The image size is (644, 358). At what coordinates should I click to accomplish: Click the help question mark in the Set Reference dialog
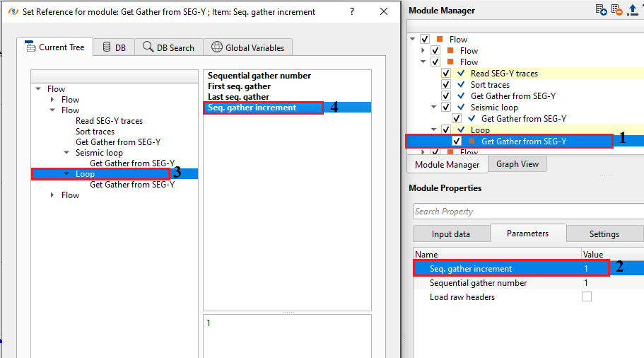pos(352,11)
